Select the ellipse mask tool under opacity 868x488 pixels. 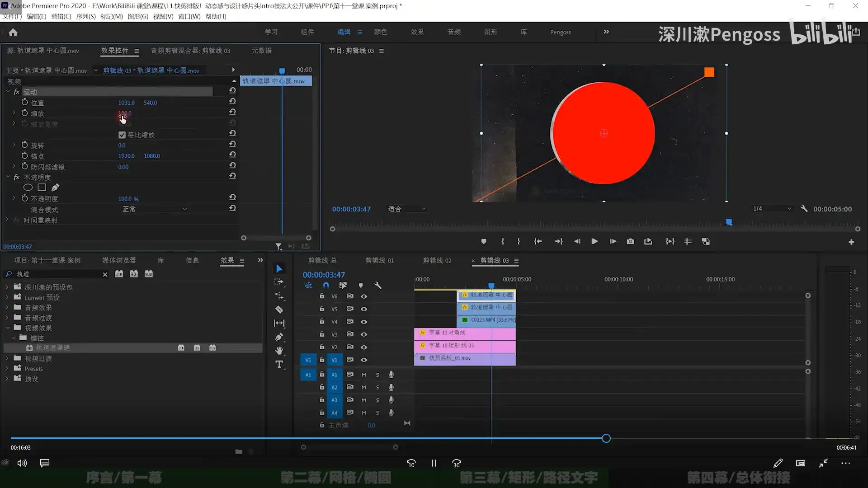tap(28, 188)
